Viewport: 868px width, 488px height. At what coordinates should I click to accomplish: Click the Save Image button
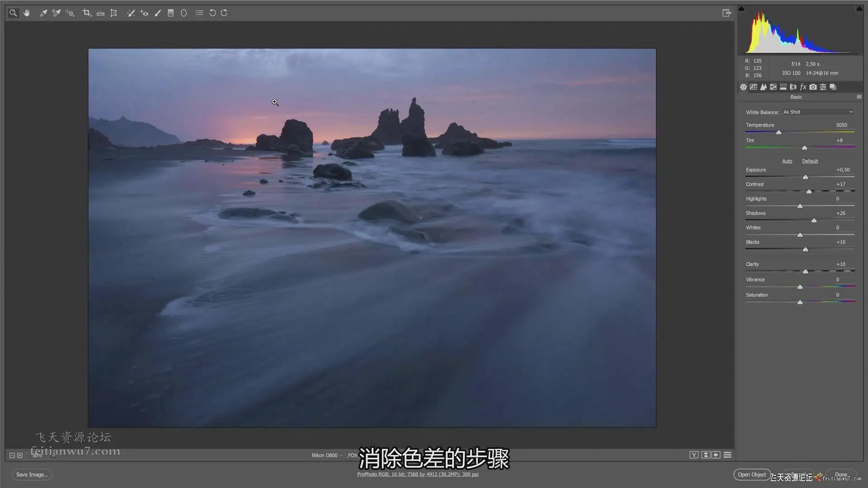coord(32,474)
